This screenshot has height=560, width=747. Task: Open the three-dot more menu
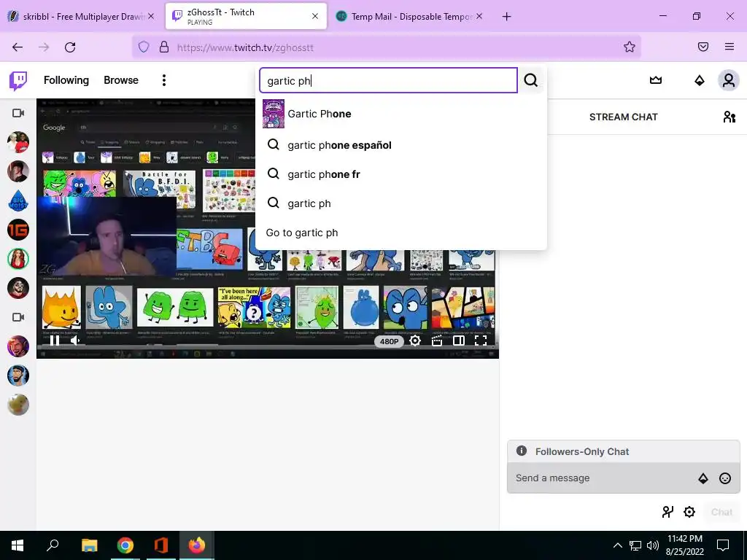(164, 80)
